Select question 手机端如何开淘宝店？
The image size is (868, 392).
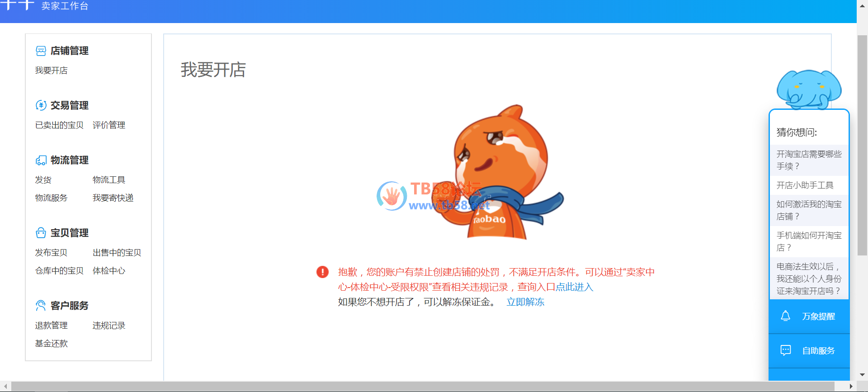pos(809,241)
